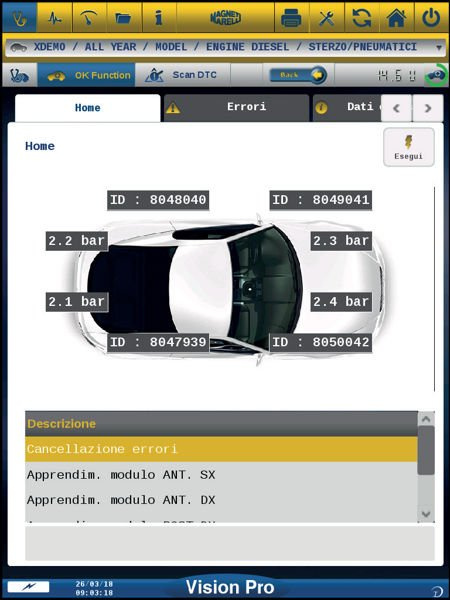Show the info icon panel
The width and height of the screenshot is (450, 600).
159,18
